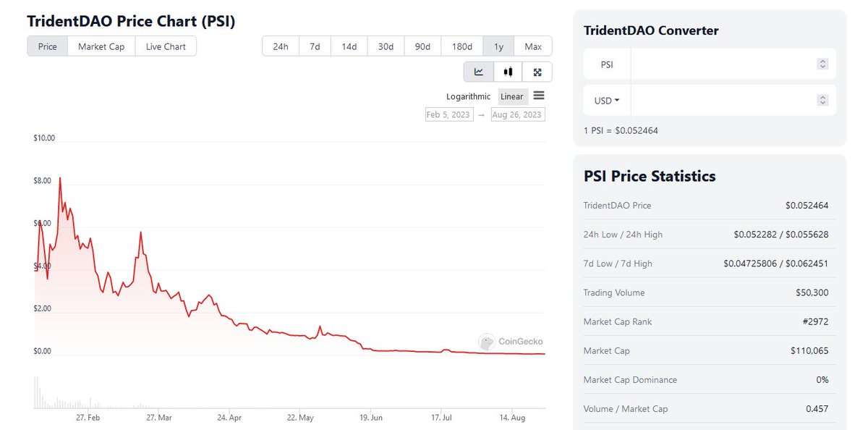This screenshot has height=430, width=868.
Task: Open the chart hamburger menu
Action: (x=539, y=96)
